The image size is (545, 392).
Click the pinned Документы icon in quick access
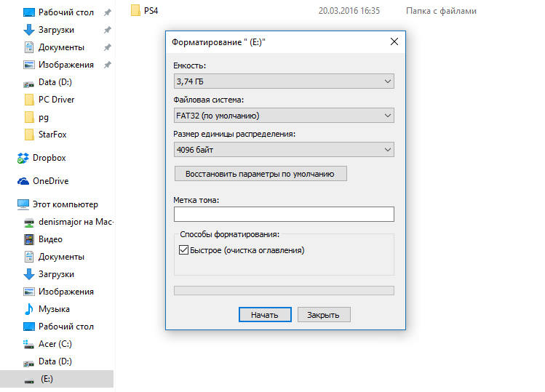pyautogui.click(x=29, y=47)
